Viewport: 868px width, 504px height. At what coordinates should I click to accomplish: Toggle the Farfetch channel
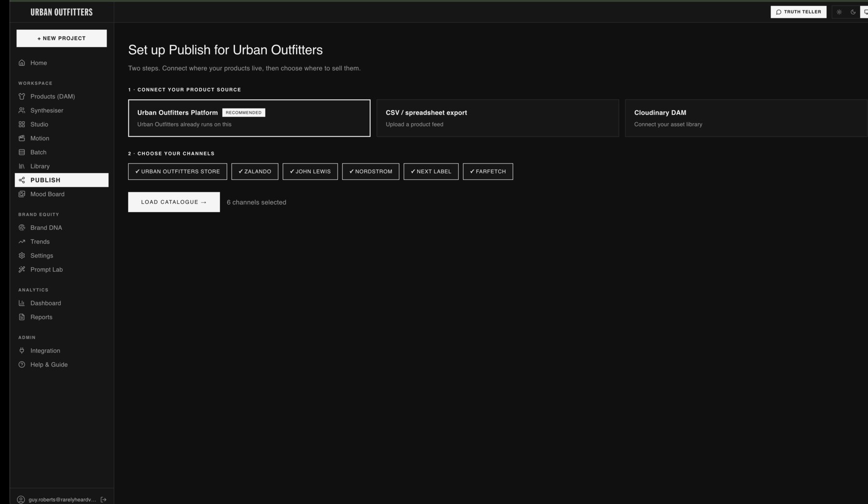click(488, 172)
